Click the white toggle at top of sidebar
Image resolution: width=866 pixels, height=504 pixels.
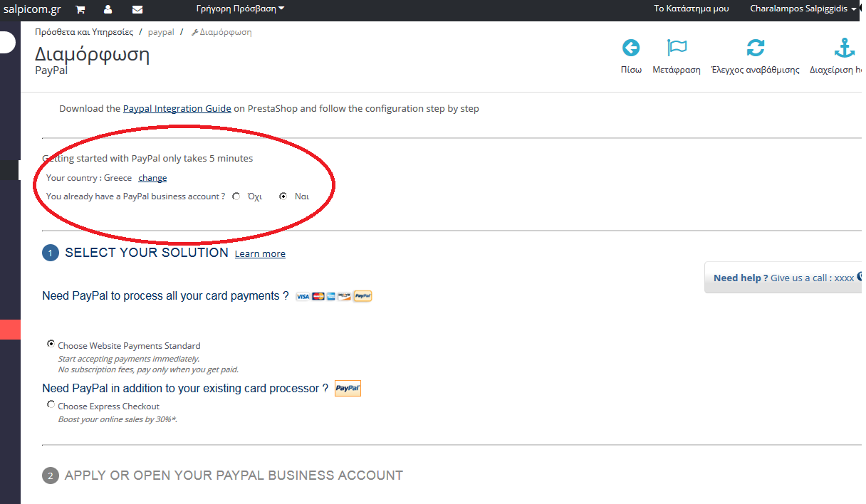click(x=7, y=42)
